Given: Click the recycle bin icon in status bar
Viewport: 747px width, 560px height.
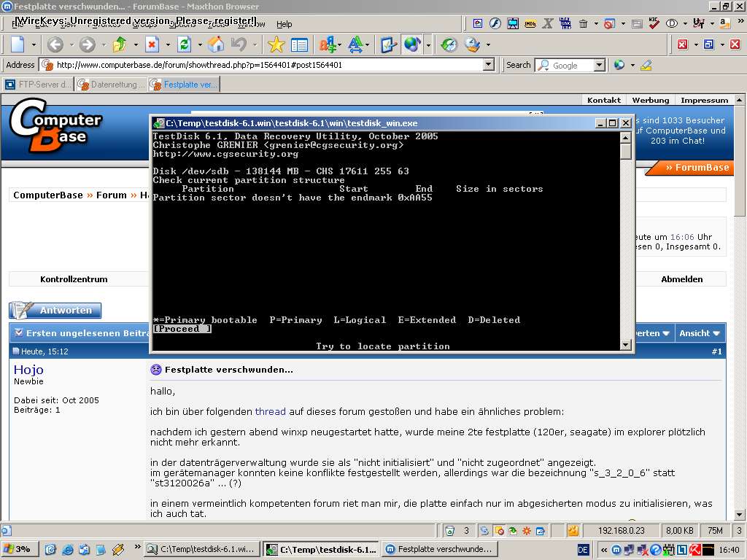Looking at the screenshot, I should coord(449,531).
